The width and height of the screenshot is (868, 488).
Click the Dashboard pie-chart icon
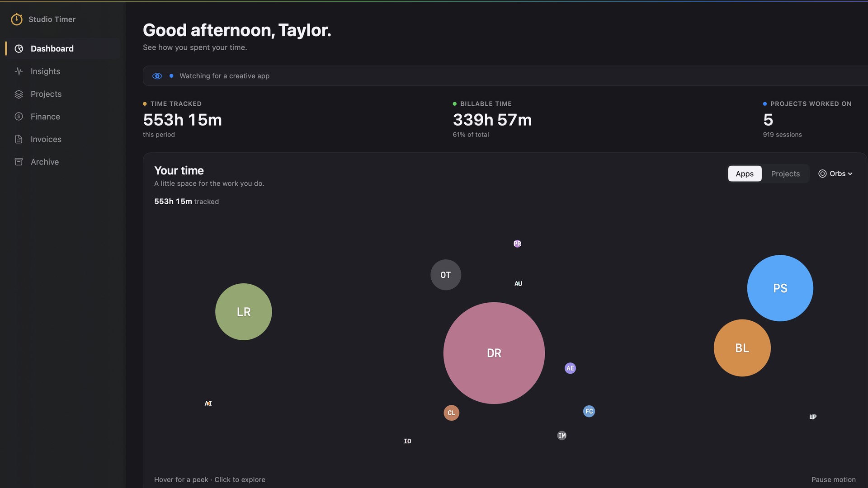click(x=19, y=49)
